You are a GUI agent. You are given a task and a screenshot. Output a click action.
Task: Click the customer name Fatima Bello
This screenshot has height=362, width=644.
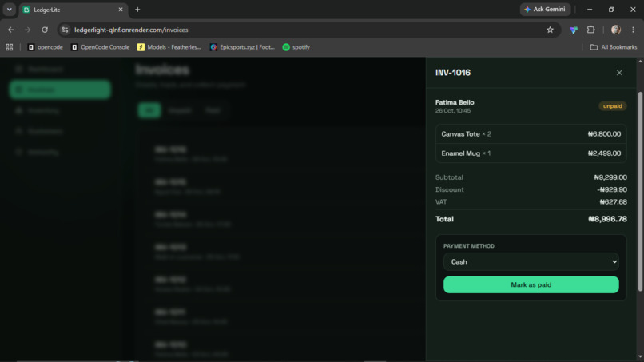click(x=455, y=102)
